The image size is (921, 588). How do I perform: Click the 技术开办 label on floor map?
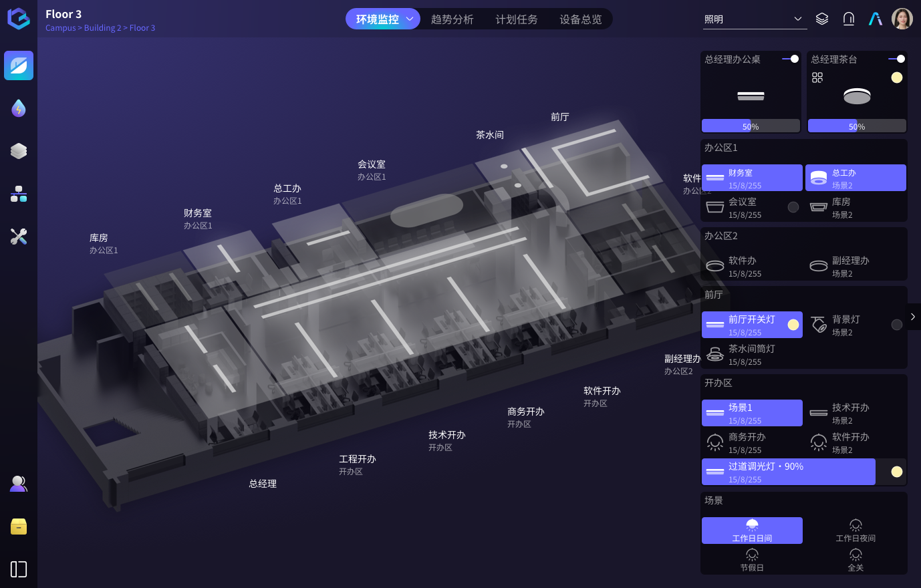[447, 435]
